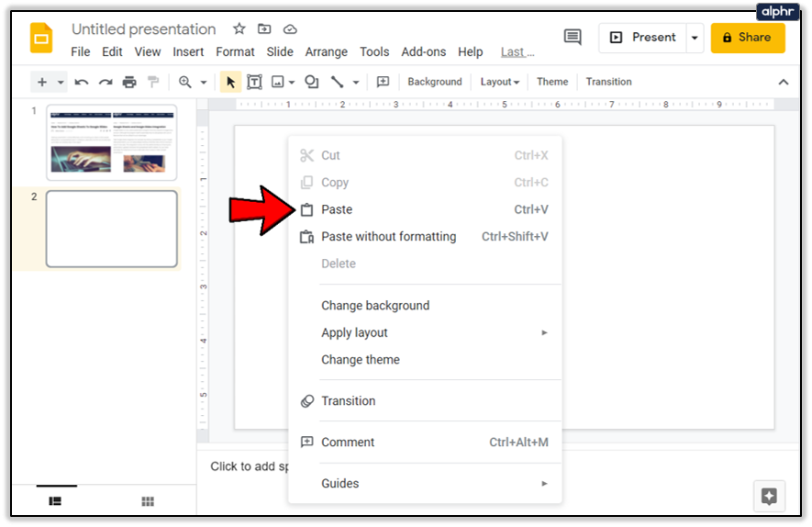The image size is (812, 527).
Task: Switch to filmstrip view
Action: [55, 501]
